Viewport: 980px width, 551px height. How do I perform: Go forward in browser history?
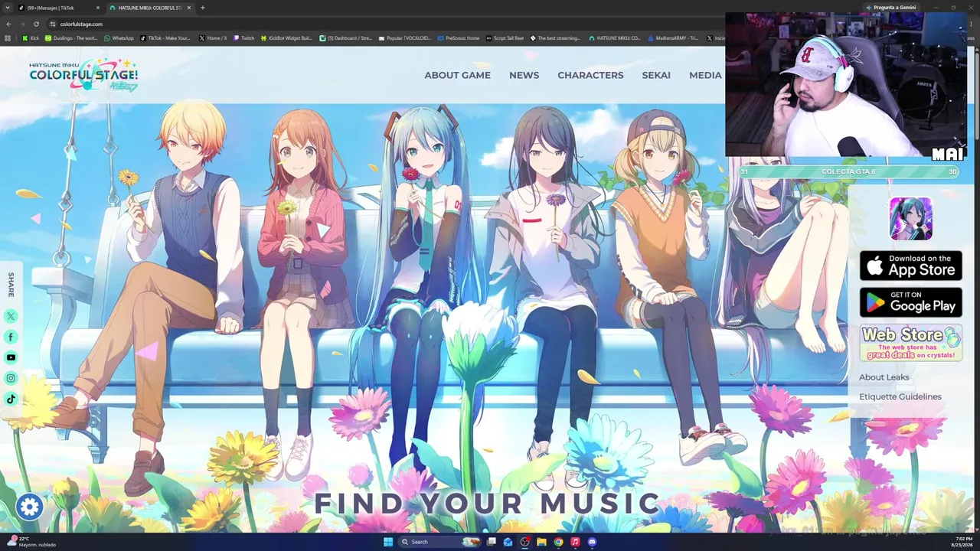click(23, 24)
